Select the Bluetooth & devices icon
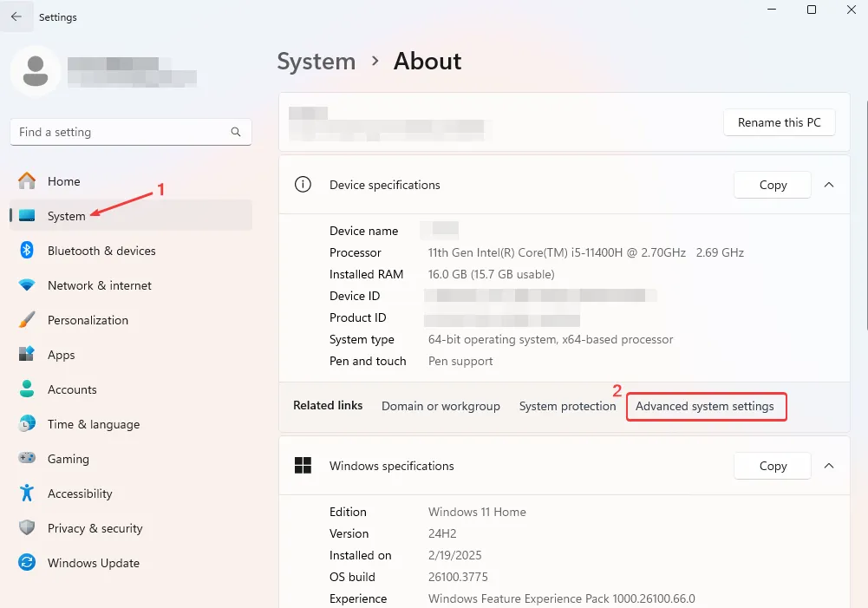 (27, 251)
